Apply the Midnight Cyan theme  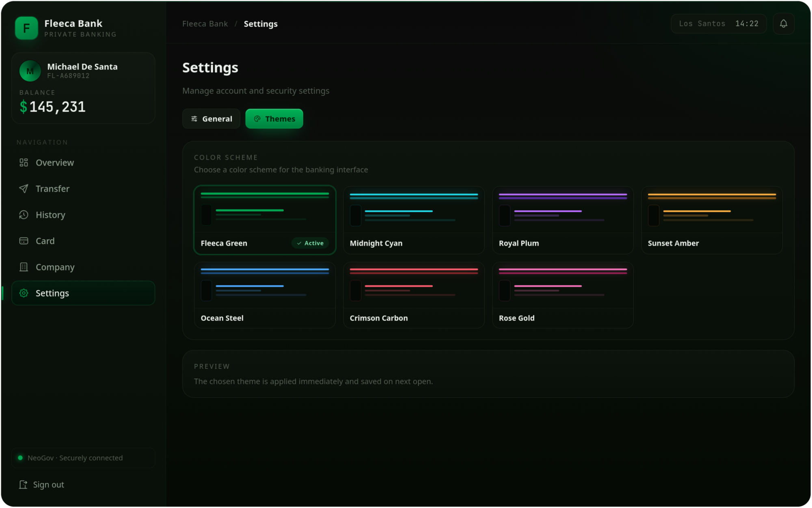[x=414, y=220]
